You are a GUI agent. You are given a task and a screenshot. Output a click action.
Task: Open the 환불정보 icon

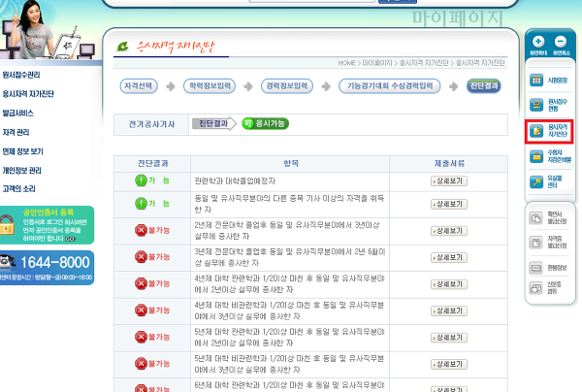tap(535, 268)
